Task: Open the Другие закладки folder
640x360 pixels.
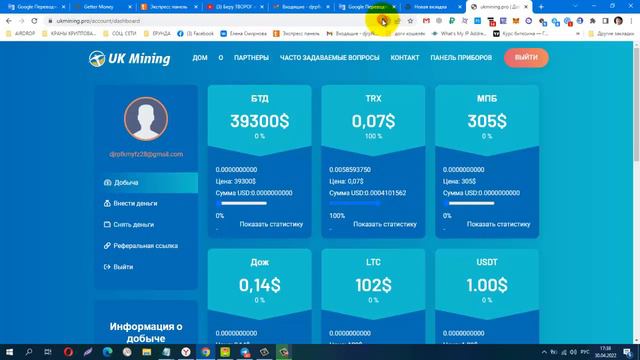Action: pyautogui.click(x=611, y=33)
